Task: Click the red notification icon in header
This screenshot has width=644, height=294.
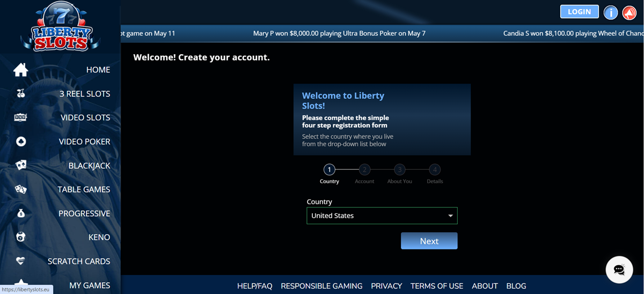Action: [x=628, y=12]
